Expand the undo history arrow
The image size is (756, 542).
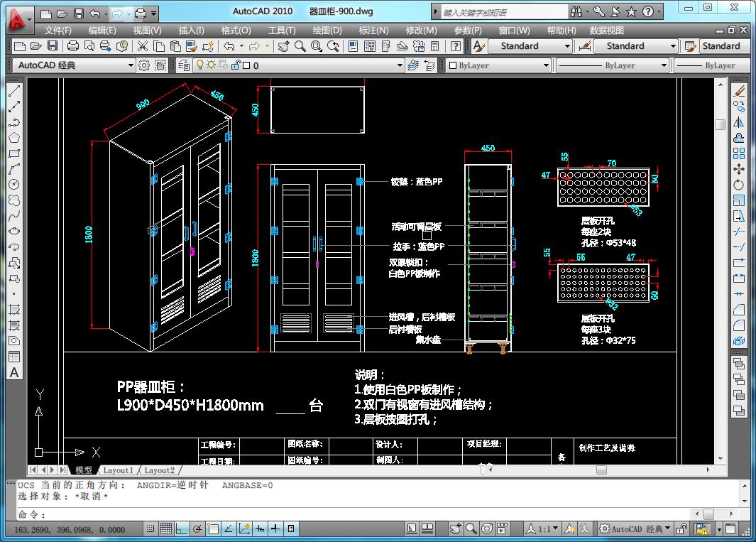point(241,46)
